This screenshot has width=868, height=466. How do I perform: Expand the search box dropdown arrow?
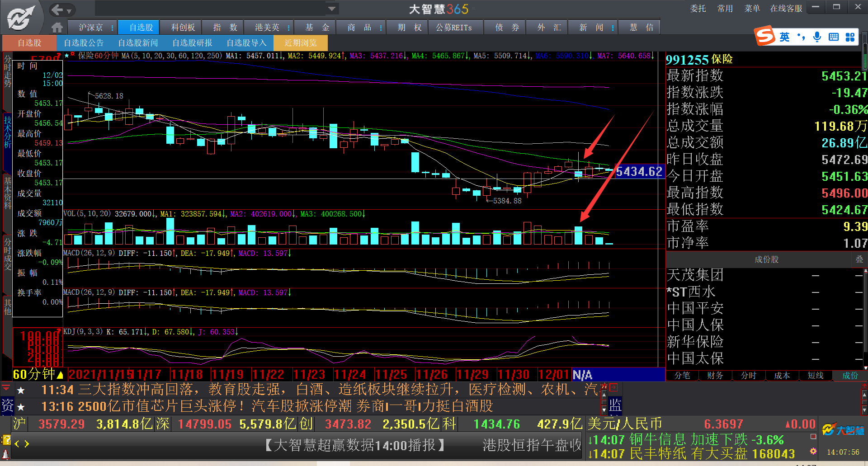tap(332, 9)
